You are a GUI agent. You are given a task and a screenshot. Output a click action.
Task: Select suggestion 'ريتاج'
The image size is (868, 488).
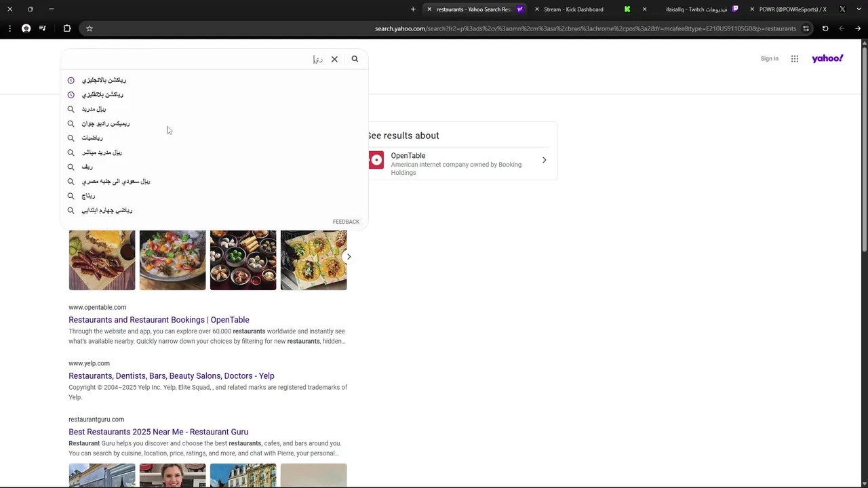pos(88,196)
